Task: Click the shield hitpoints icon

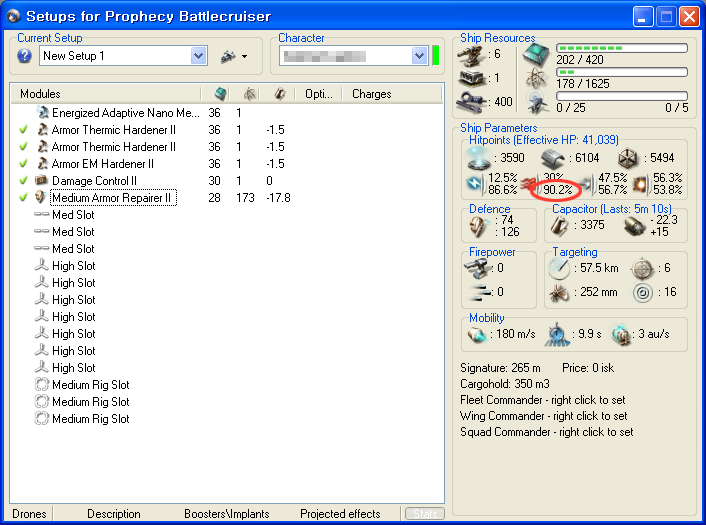Action: [479, 158]
